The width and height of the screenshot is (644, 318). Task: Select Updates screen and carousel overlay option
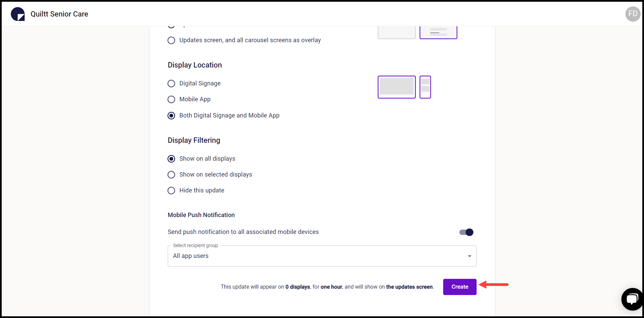point(171,40)
